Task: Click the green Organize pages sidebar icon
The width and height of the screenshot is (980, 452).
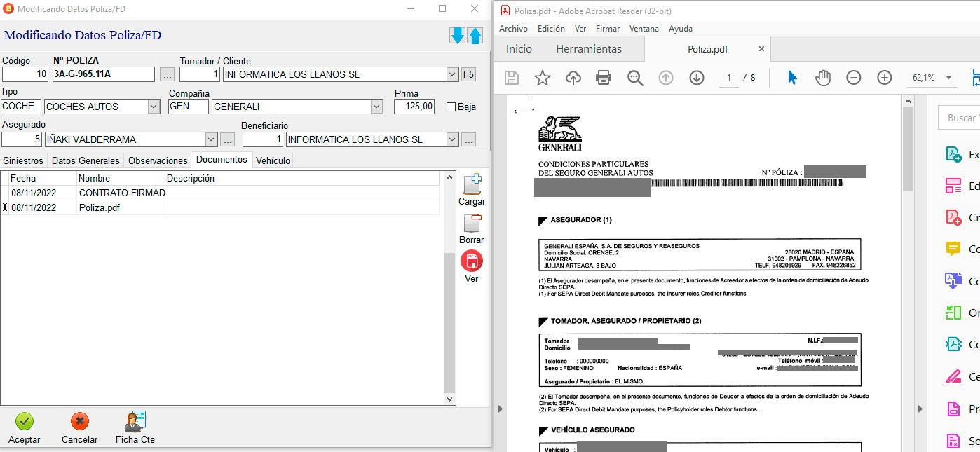Action: tap(953, 313)
